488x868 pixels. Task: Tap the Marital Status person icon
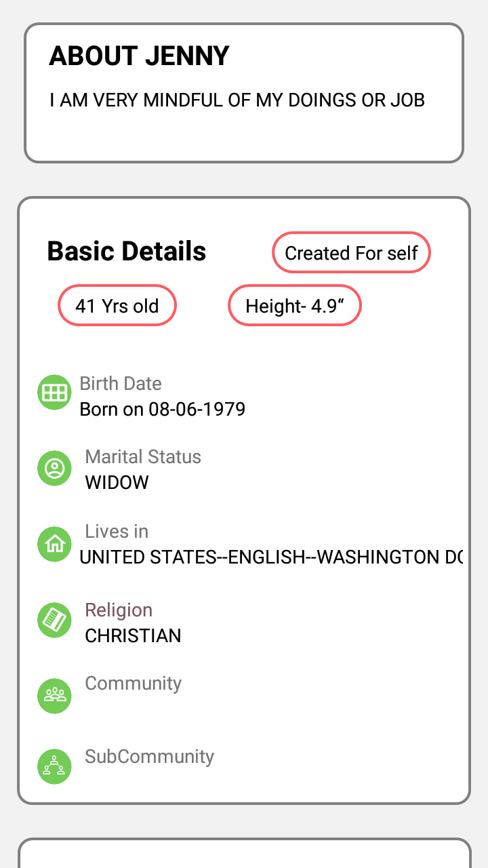click(x=54, y=468)
